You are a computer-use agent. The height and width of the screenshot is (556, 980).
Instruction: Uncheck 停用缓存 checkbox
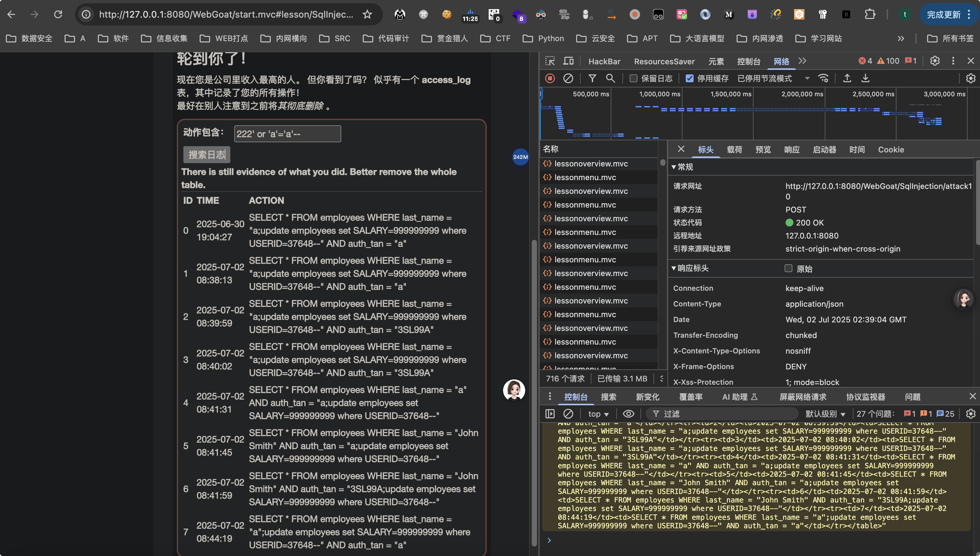[689, 78]
